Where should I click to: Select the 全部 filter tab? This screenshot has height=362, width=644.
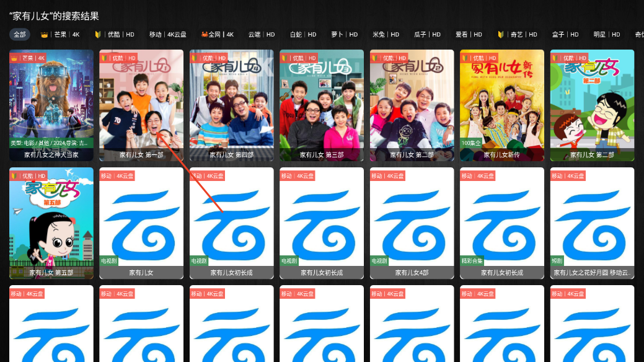20,35
